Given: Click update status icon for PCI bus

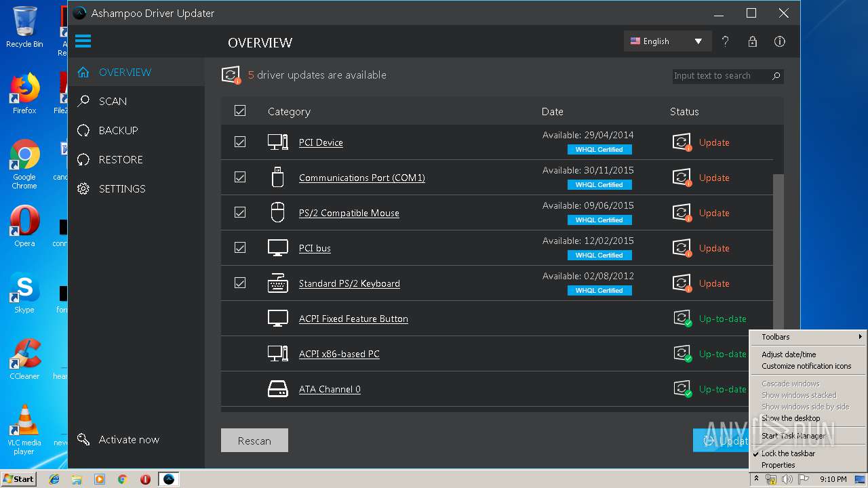Looking at the screenshot, I should click(682, 248).
